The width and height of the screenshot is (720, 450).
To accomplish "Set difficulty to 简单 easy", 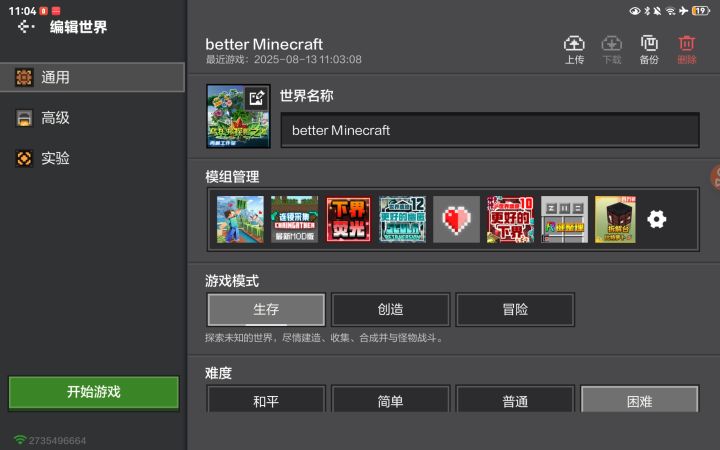I will click(391, 399).
